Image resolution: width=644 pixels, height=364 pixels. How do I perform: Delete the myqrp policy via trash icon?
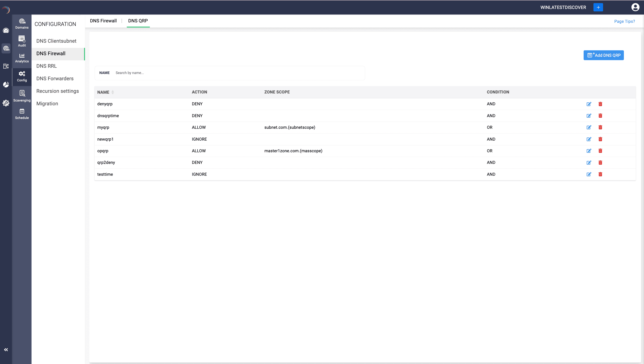click(x=600, y=127)
